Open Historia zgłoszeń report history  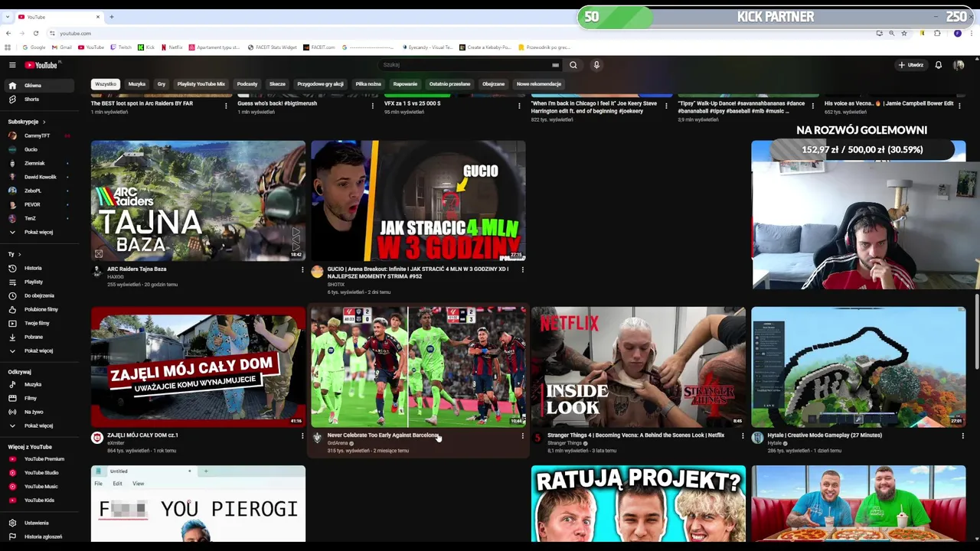38,536
